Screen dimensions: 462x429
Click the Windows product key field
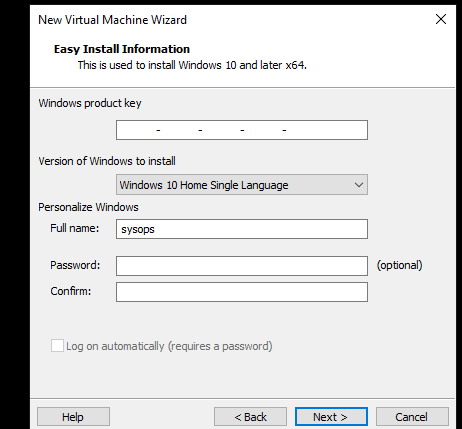[x=242, y=130]
